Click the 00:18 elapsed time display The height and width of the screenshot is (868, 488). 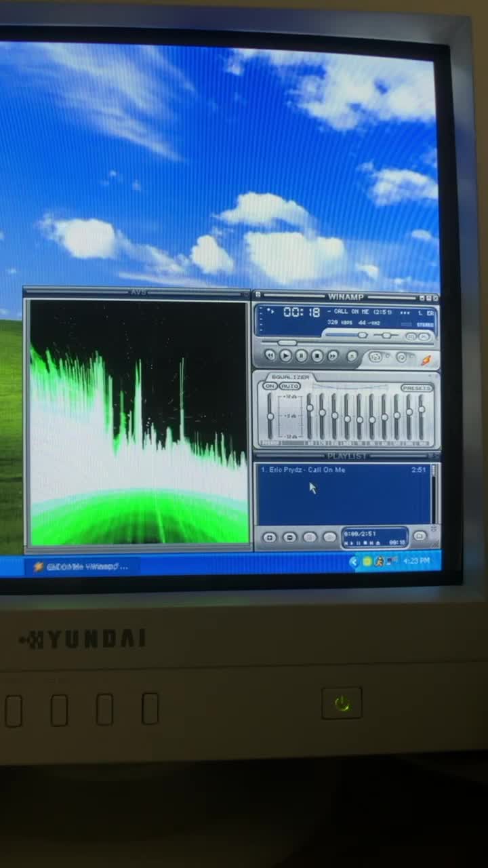pyautogui.click(x=302, y=312)
